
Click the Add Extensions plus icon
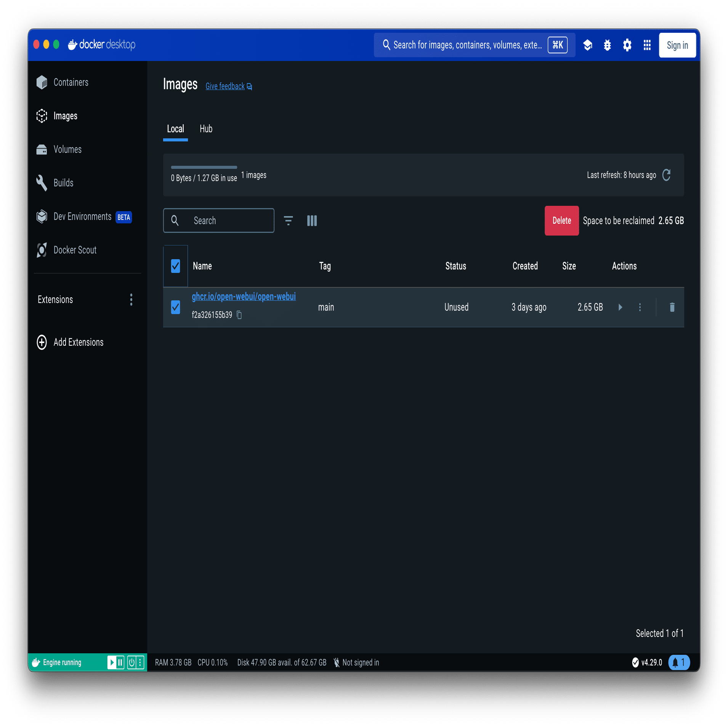pyautogui.click(x=42, y=342)
